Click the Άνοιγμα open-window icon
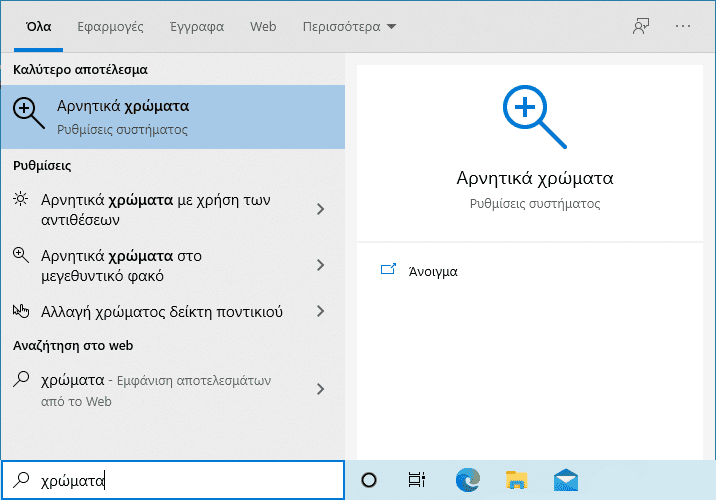This screenshot has height=500, width=716. (388, 269)
